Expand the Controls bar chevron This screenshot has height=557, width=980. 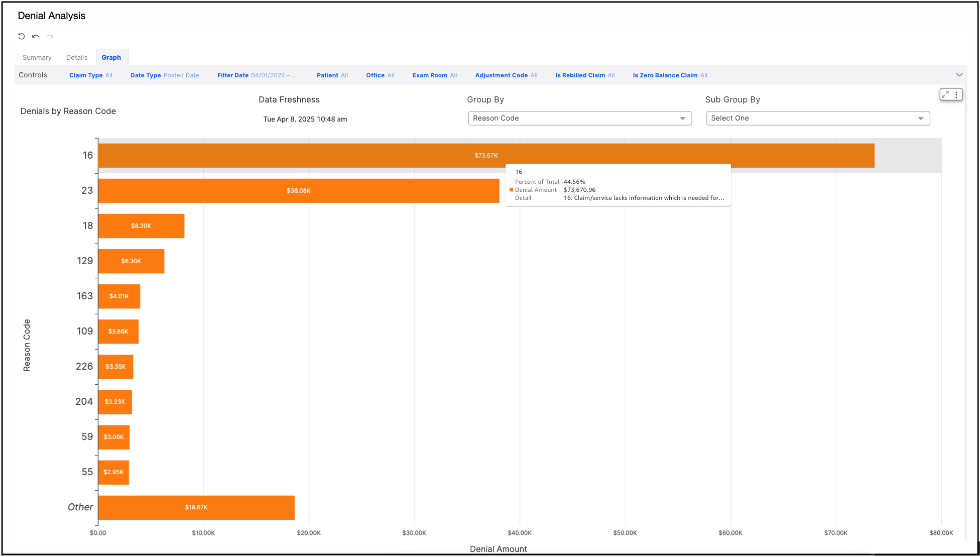click(959, 75)
